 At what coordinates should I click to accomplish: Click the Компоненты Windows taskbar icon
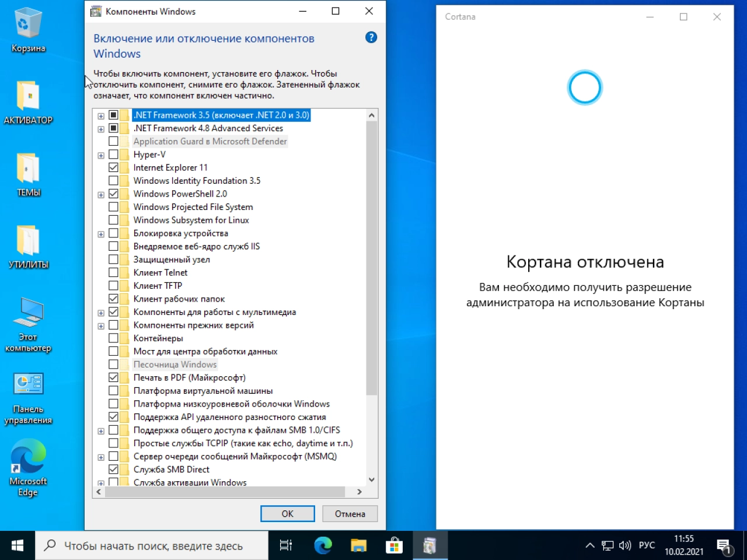click(x=430, y=545)
